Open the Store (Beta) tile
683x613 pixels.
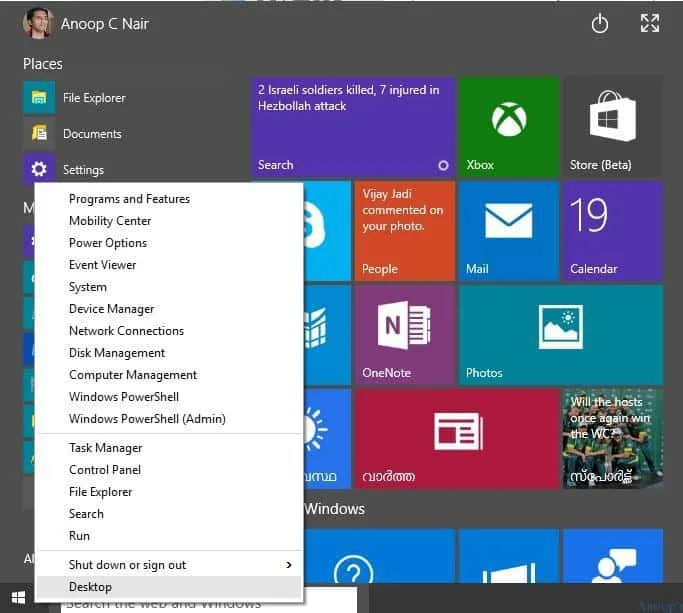612,127
